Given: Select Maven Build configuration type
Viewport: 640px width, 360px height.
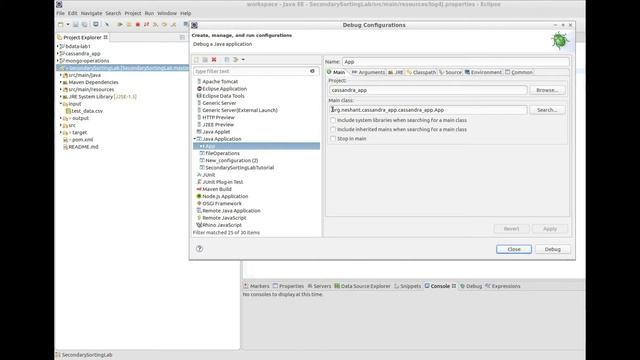Looking at the screenshot, I should click(x=217, y=189).
